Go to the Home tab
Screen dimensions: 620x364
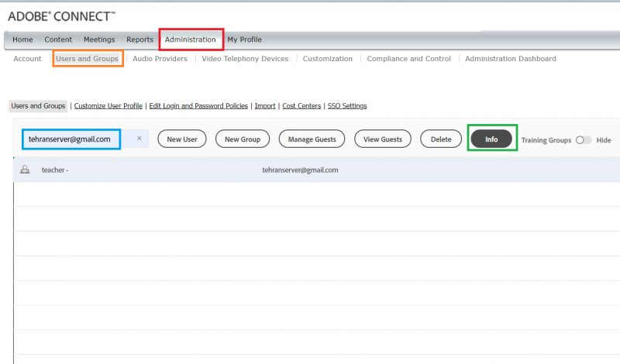(x=22, y=39)
